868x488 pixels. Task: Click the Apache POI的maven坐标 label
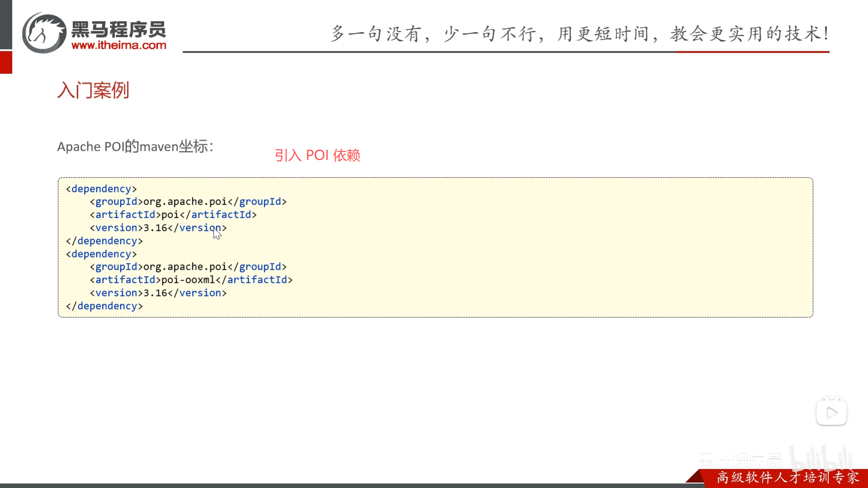(135, 146)
